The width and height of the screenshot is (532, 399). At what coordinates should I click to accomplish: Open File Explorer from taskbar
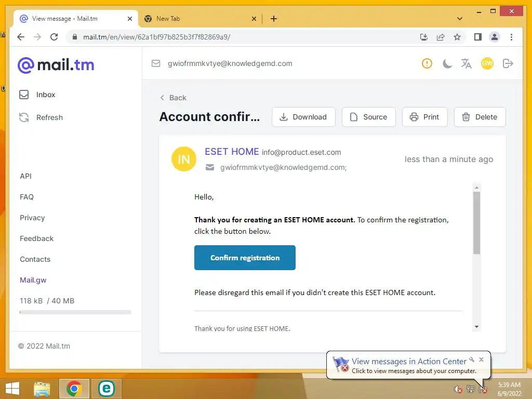[42, 389]
